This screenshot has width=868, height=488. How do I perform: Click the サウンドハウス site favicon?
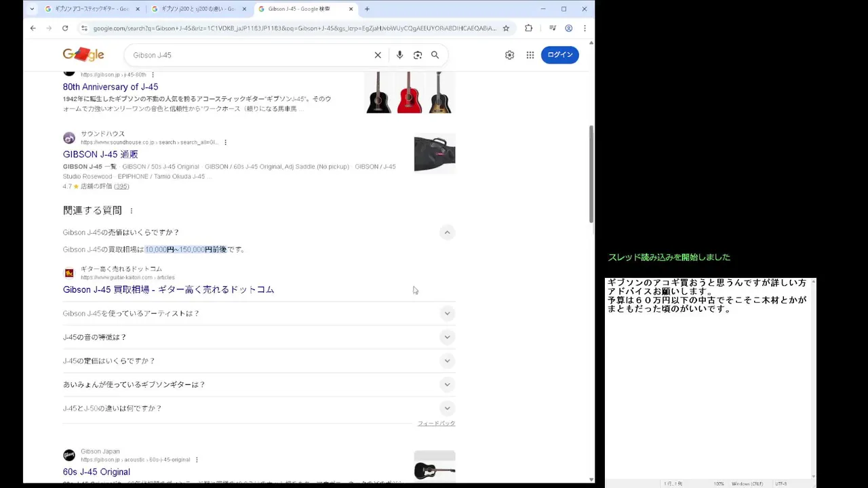point(69,138)
